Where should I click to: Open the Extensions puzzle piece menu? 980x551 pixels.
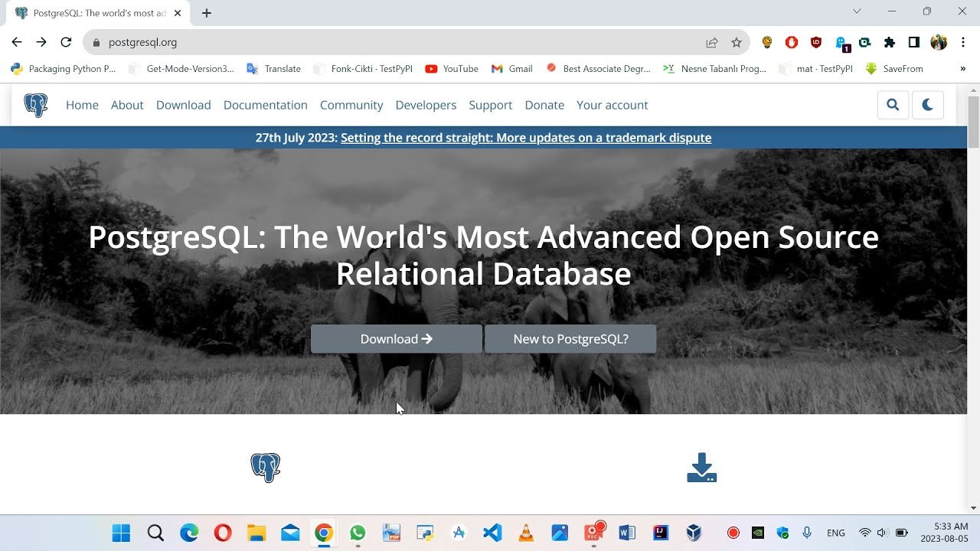pyautogui.click(x=890, y=43)
